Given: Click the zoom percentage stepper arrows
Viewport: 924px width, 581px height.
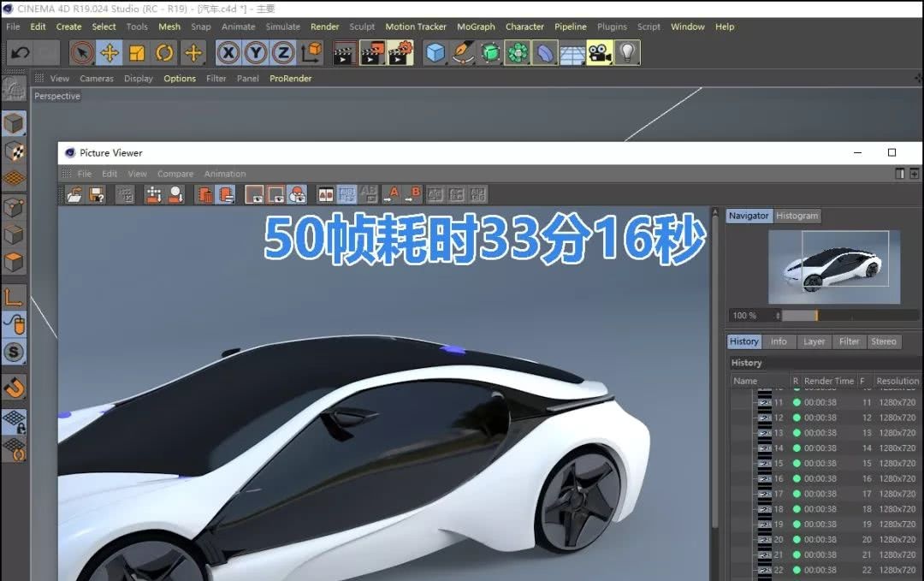Looking at the screenshot, I should click(x=778, y=316).
